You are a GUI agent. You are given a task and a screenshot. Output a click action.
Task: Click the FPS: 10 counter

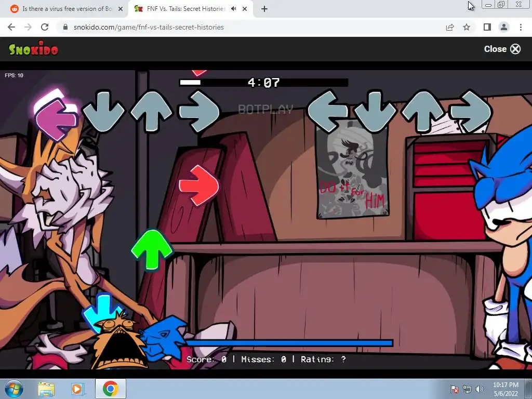tap(14, 75)
